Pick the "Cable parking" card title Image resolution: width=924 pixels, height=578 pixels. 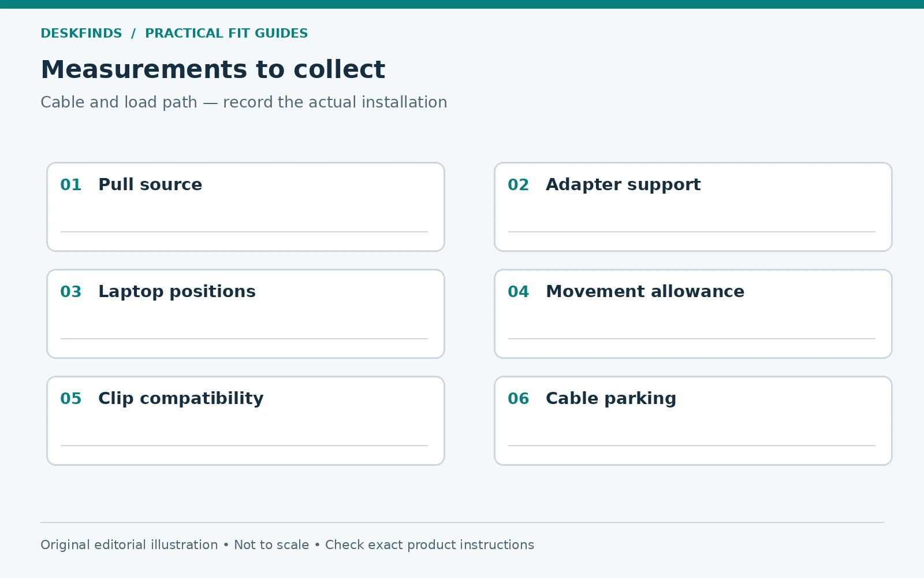pos(611,399)
